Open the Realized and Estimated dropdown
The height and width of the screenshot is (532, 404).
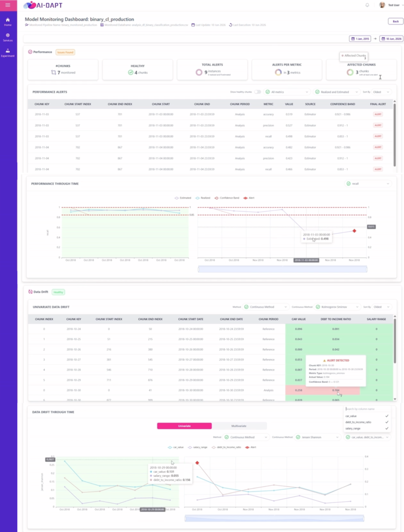point(336,92)
